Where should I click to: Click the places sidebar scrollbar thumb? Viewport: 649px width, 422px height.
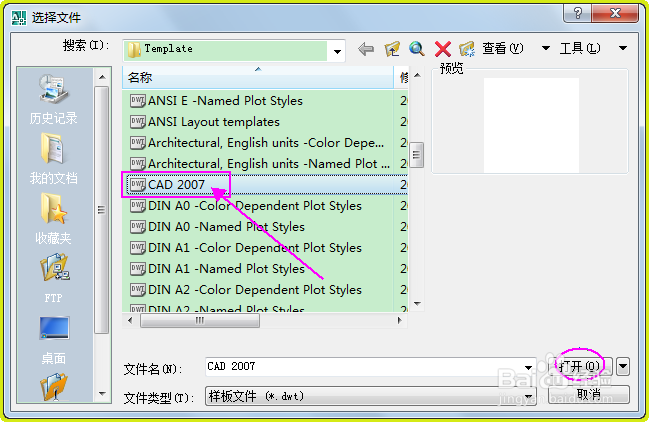click(x=102, y=210)
